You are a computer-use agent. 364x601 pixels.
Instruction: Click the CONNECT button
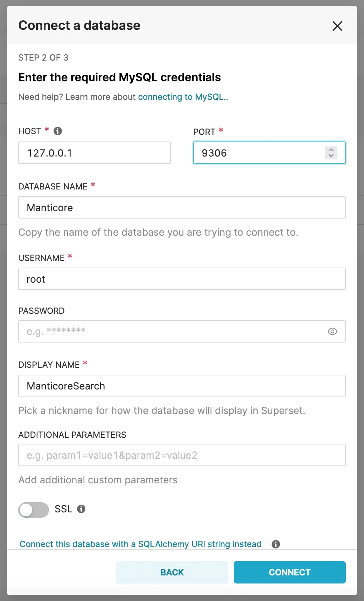(x=289, y=572)
